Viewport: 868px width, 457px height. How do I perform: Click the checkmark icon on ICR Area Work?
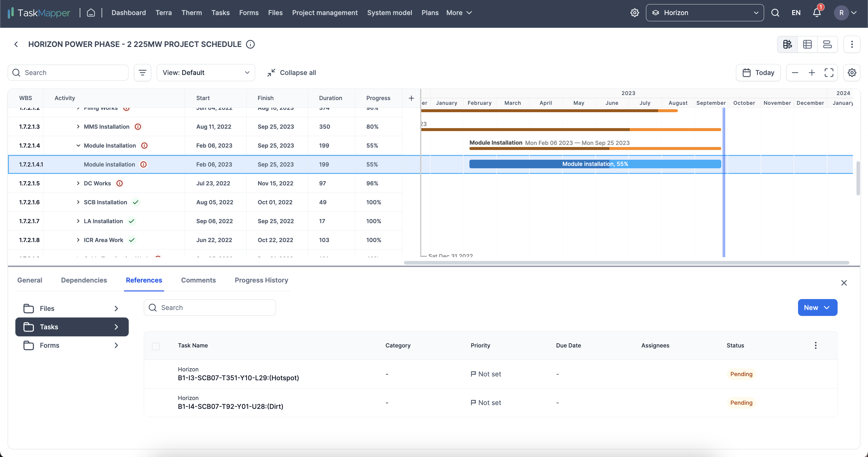pos(132,240)
